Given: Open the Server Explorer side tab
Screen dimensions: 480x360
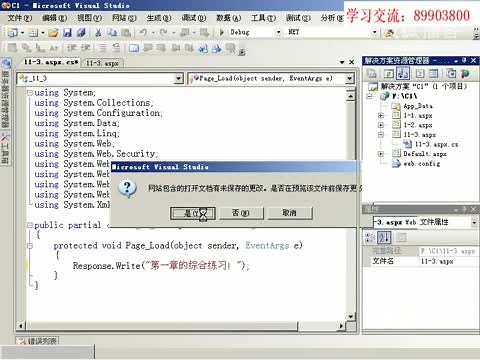Looking at the screenshot, I should point(5,93).
